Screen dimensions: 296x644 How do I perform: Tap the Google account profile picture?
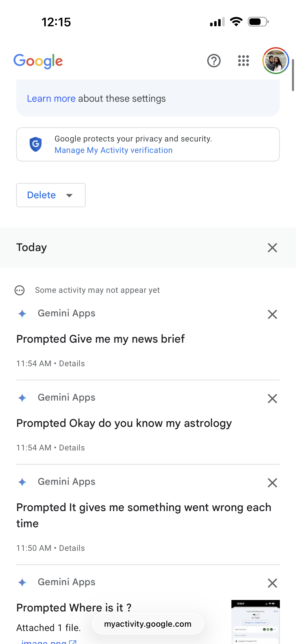[276, 61]
